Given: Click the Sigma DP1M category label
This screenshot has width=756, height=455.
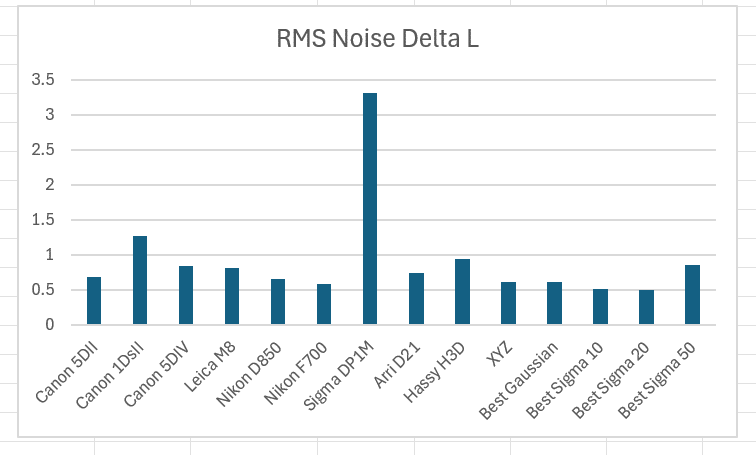Looking at the screenshot, I should (339, 376).
